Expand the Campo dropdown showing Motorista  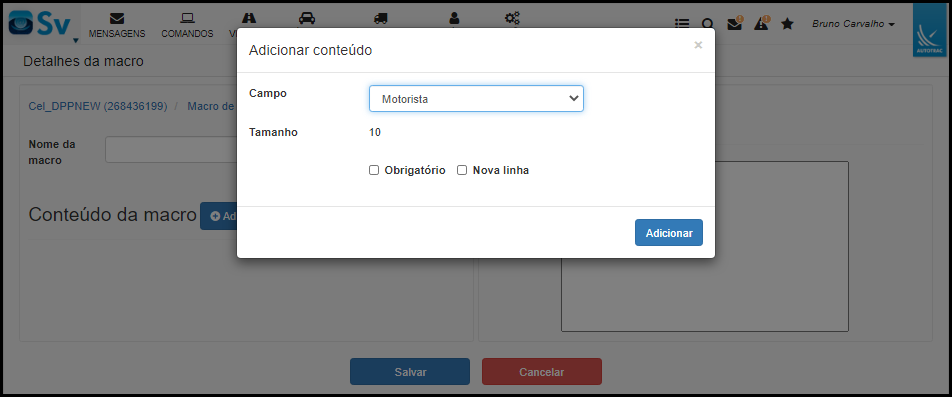point(476,98)
